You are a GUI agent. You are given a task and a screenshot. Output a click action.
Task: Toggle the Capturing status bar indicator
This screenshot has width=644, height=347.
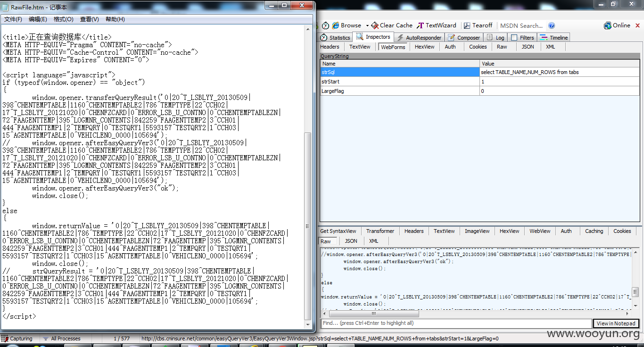pyautogui.click(x=17, y=339)
